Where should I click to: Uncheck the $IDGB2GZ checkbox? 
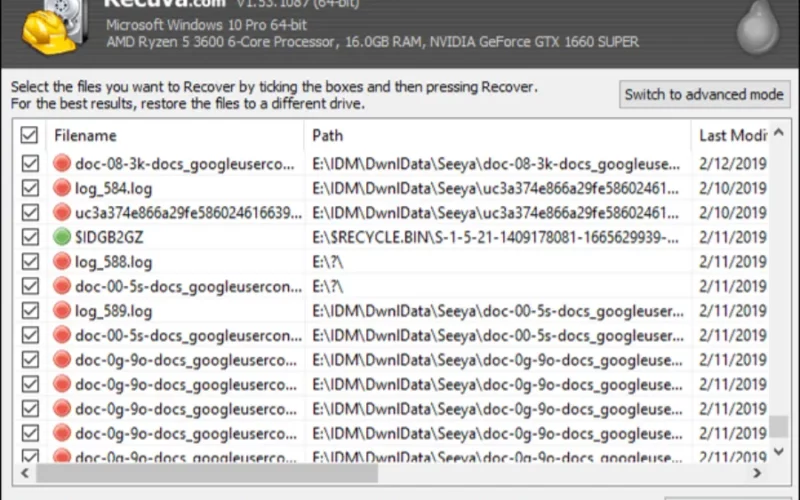click(x=30, y=237)
